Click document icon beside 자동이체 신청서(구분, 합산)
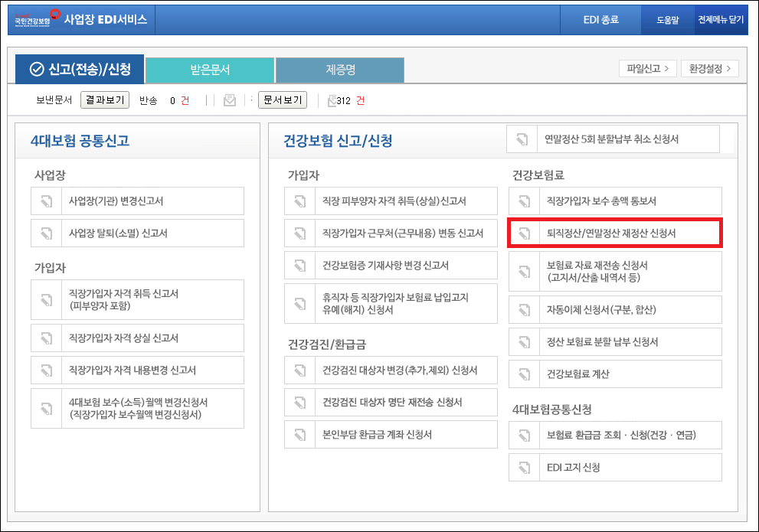759x532 pixels. 524,309
